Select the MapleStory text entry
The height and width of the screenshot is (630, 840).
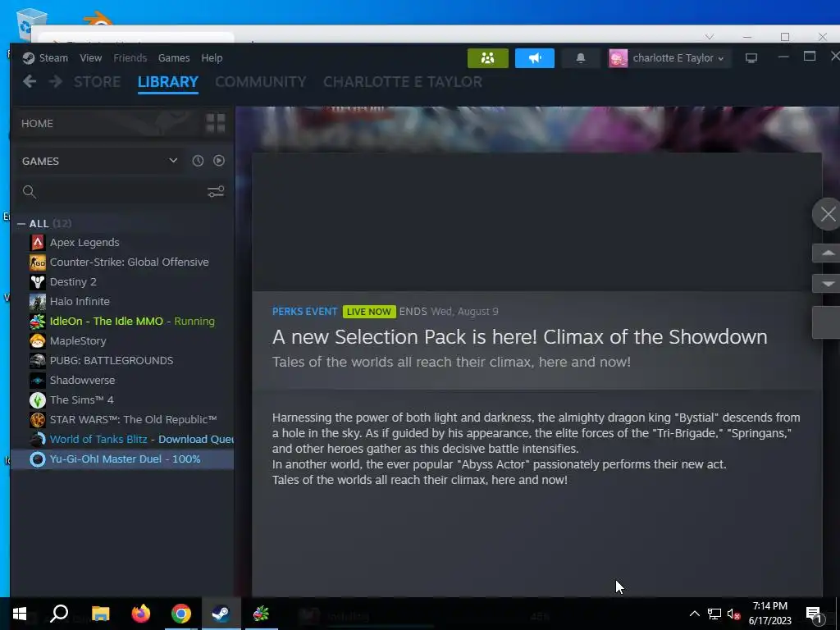pos(78,340)
